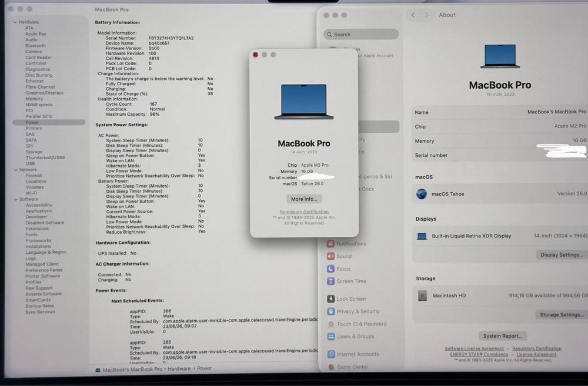The image size is (588, 386).
Task: Click the Internet Accounts @ icon
Action: pyautogui.click(x=331, y=354)
